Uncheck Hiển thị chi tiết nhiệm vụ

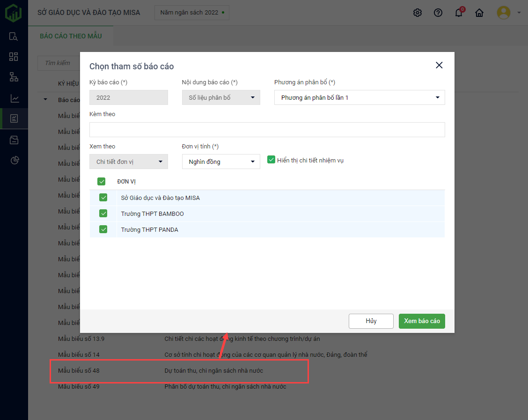(271, 160)
